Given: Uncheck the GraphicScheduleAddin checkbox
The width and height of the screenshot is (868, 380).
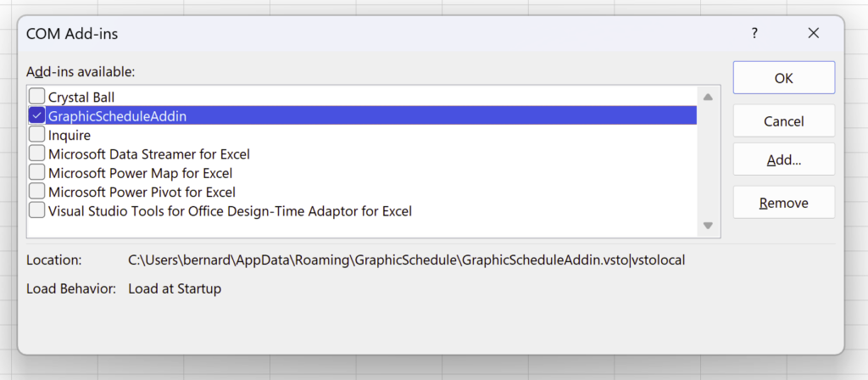Looking at the screenshot, I should point(37,115).
